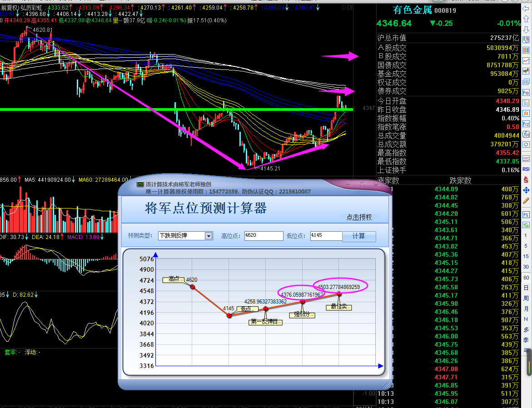Click the F10 company info icon
Viewport: 532px width, 408px height.
click(x=526, y=92)
